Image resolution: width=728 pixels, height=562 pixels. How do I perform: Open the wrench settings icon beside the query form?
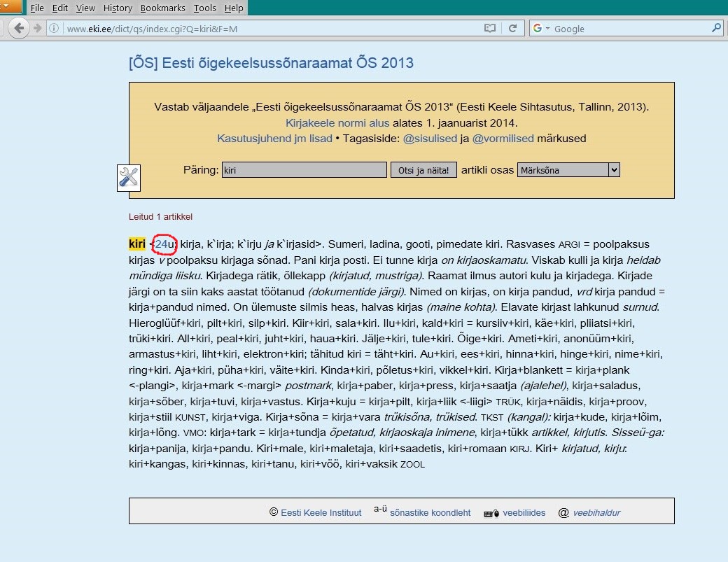[128, 178]
